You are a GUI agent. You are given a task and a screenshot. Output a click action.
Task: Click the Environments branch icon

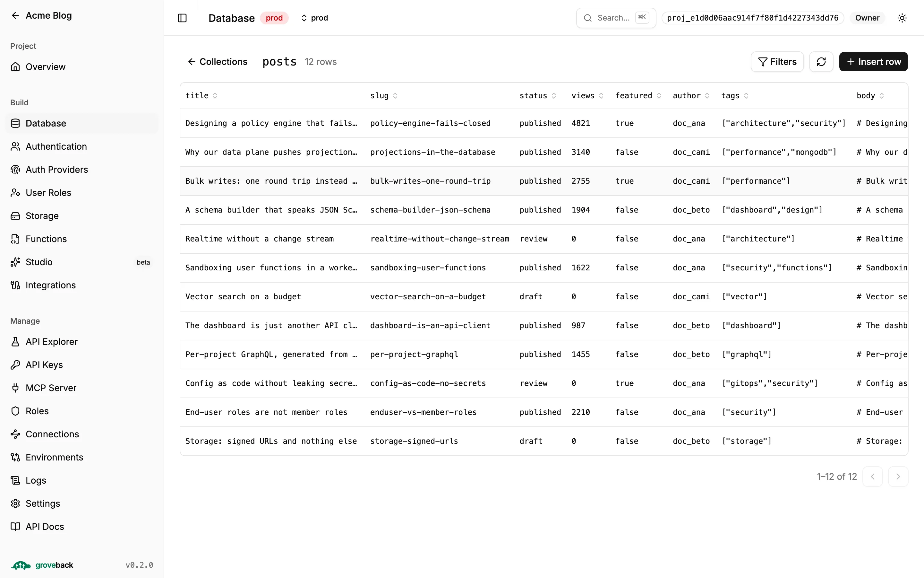15,458
